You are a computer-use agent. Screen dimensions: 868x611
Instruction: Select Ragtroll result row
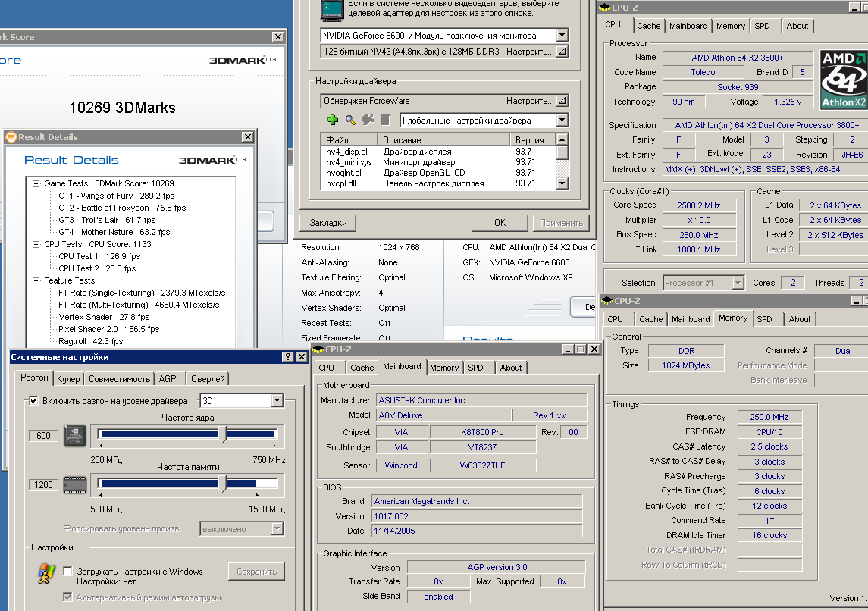(90, 341)
